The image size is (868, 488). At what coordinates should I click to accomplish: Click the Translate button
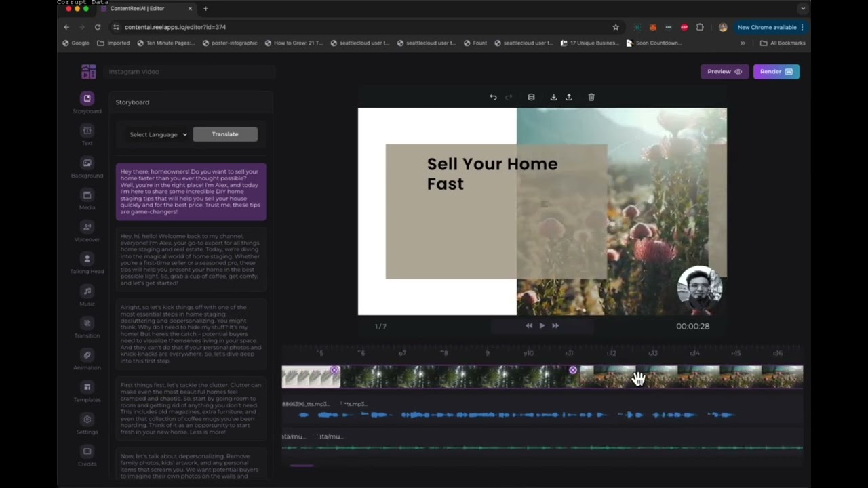(x=225, y=134)
